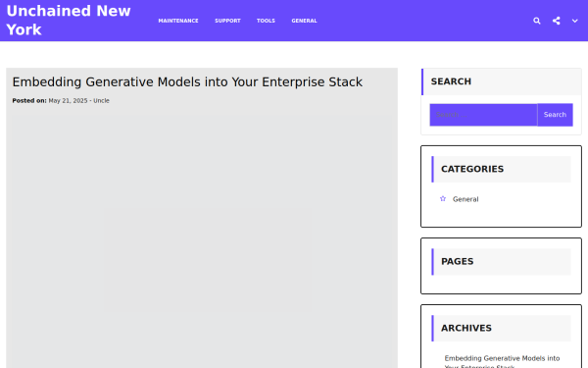This screenshot has height=368, width=588.
Task: Click the purple Search button
Action: [x=555, y=115]
